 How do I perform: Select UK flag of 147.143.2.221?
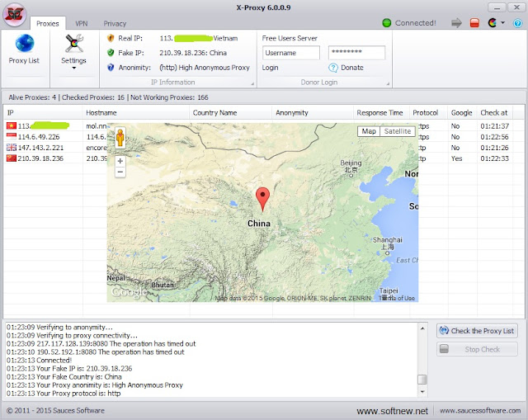click(x=11, y=148)
